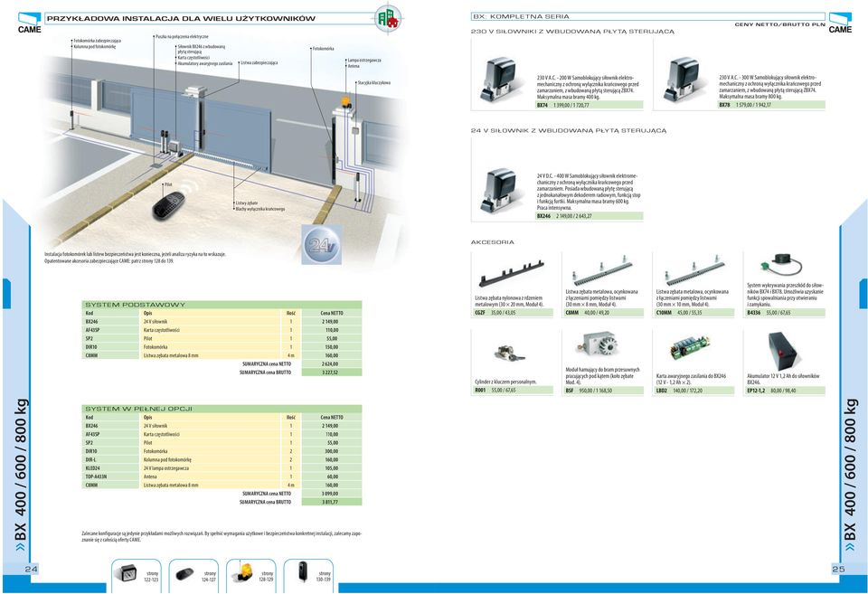Image resolution: width=868 pixels, height=594 pixels.
Task: Click the B4336 obstacle detection system image
Action: click(781, 265)
